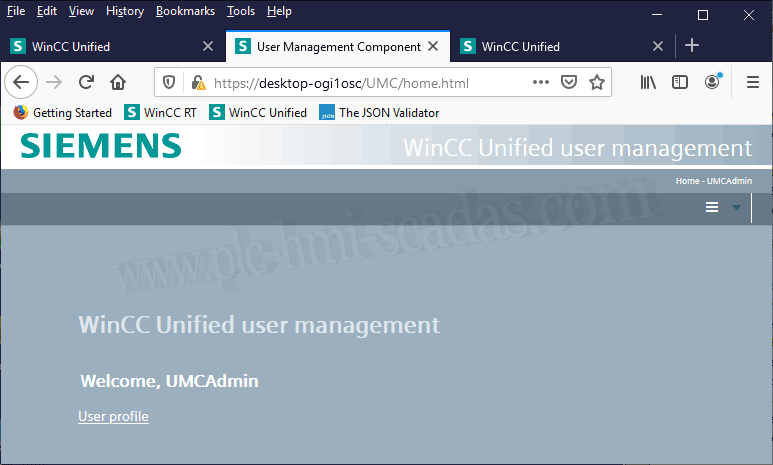Open page actions three-dot menu
This screenshot has height=465, width=773.
540,82
